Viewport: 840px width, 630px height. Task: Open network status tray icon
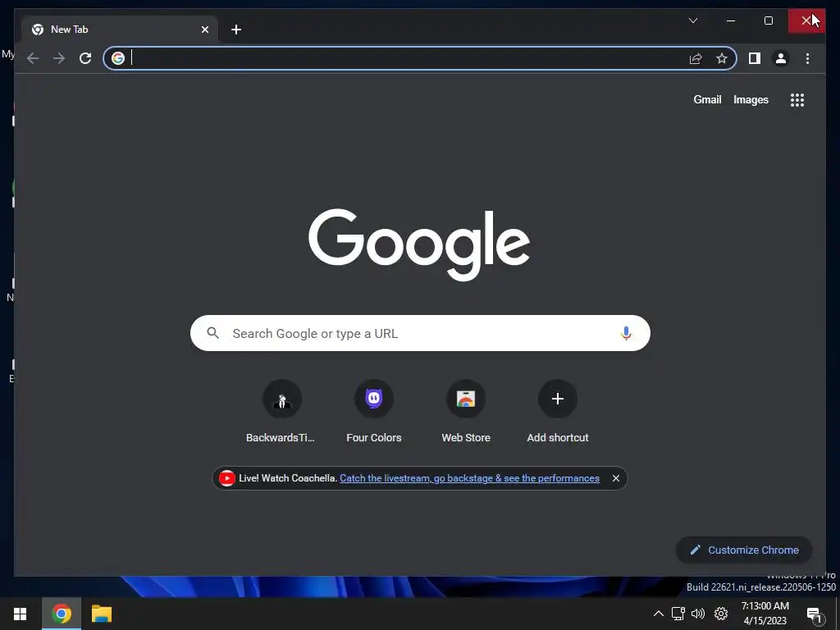tap(678, 614)
